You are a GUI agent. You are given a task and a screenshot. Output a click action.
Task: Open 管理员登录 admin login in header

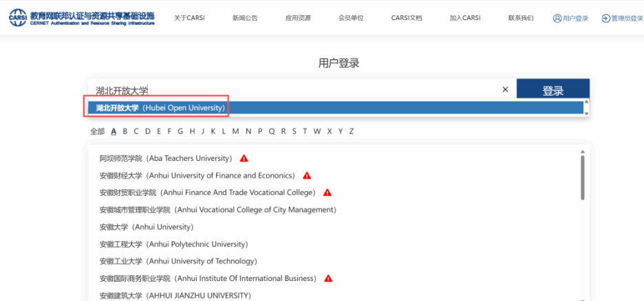click(622, 19)
